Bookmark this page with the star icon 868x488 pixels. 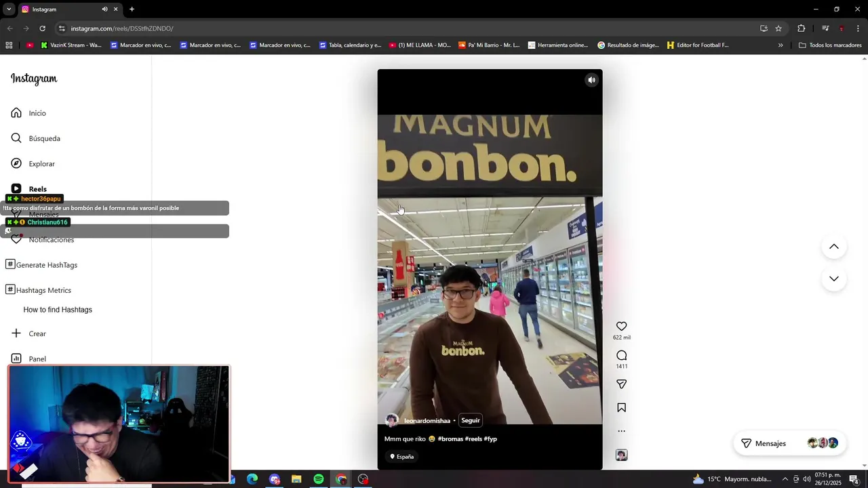click(x=778, y=28)
